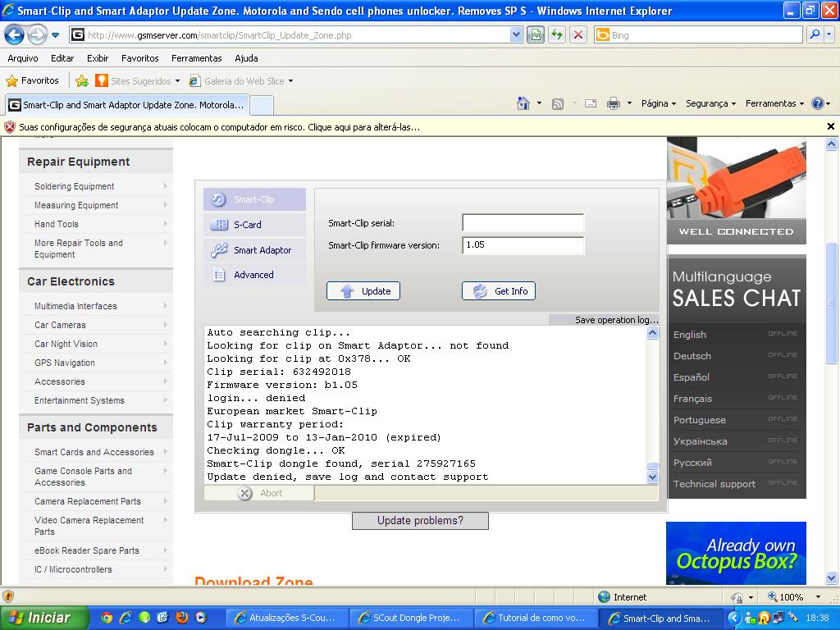Select the Smart-Clip tab

pyautogui.click(x=254, y=199)
